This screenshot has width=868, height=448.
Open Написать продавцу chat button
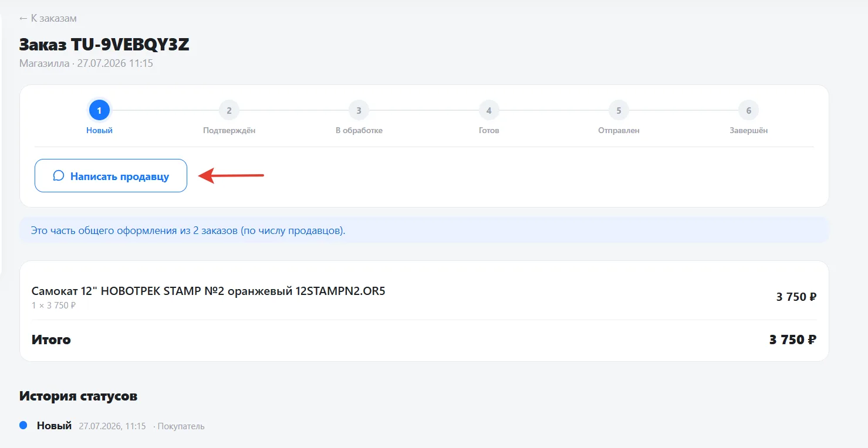[111, 176]
